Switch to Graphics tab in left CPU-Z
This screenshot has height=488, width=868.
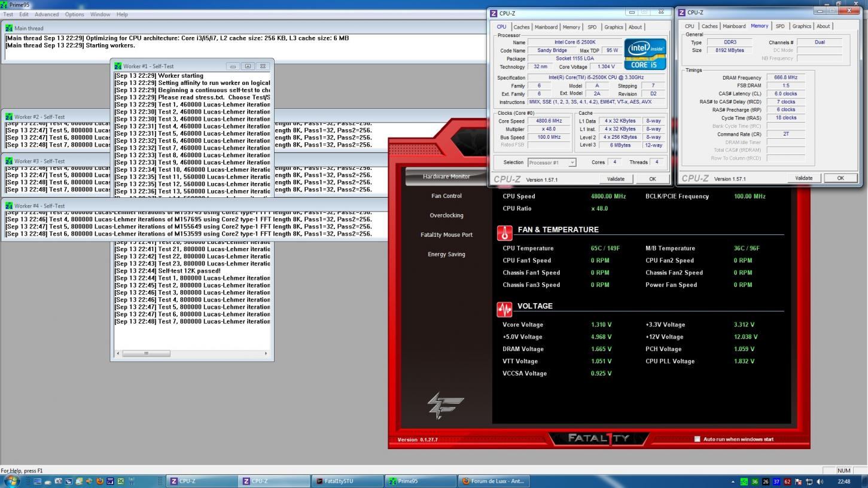tap(613, 27)
